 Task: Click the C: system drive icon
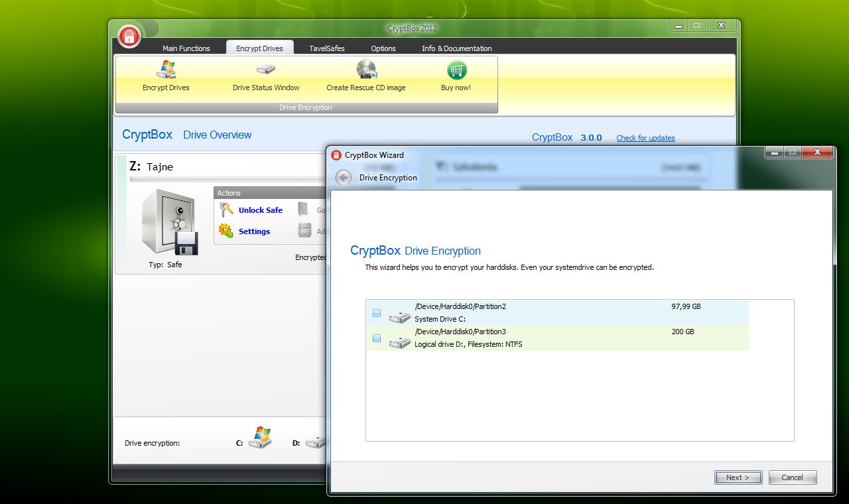pyautogui.click(x=260, y=438)
